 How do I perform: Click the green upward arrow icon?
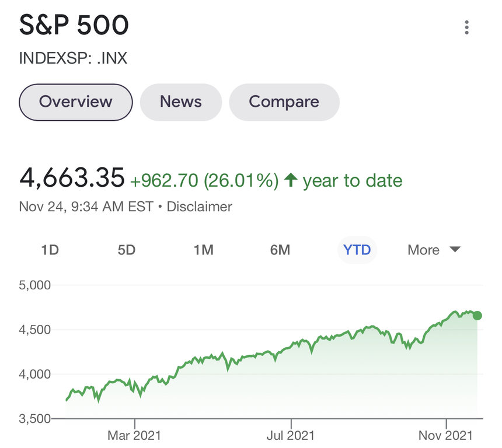(x=290, y=180)
